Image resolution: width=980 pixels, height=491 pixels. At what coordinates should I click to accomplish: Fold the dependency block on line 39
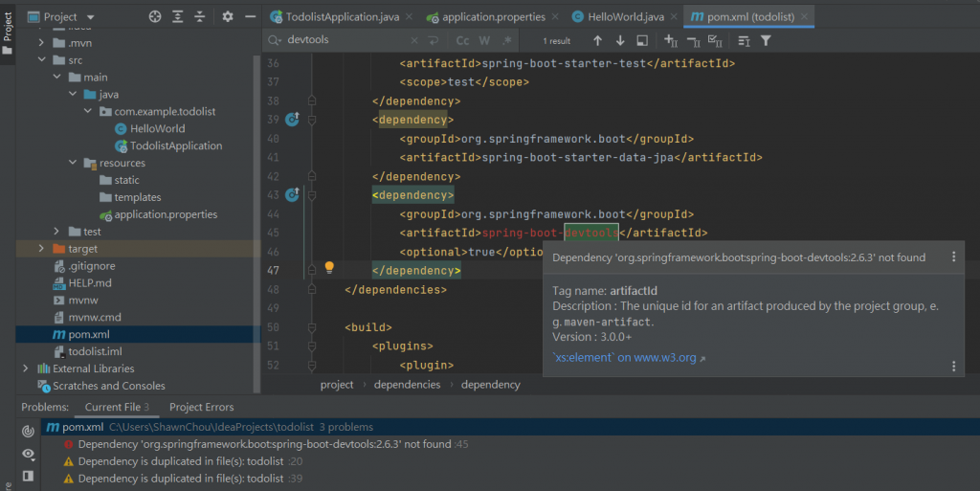point(312,120)
